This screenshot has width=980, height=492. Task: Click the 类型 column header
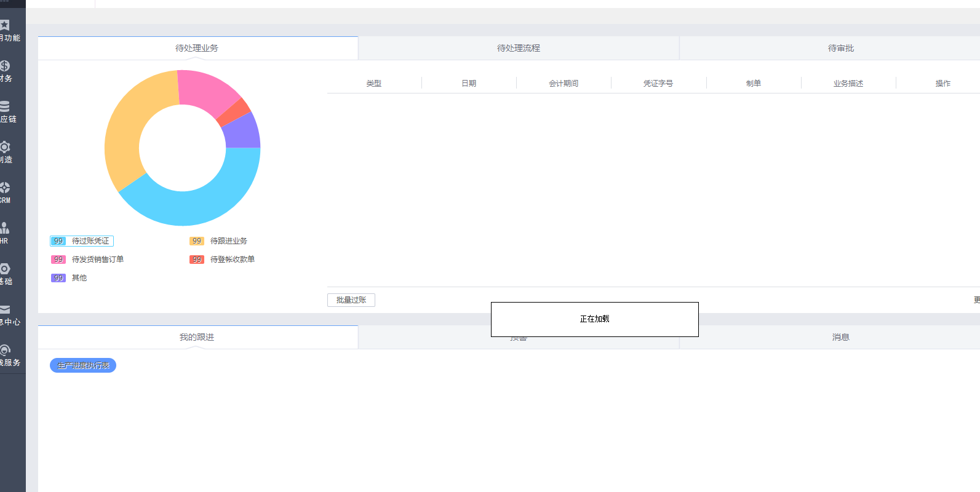(374, 83)
